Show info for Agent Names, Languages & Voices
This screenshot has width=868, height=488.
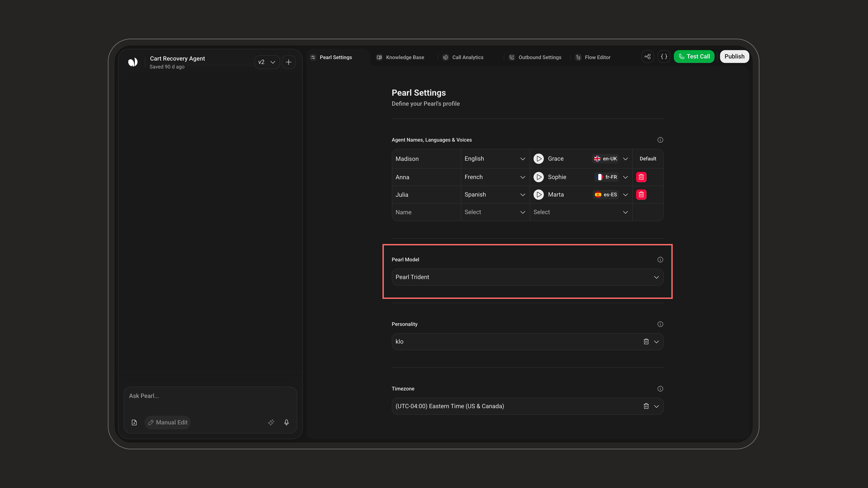click(x=660, y=140)
